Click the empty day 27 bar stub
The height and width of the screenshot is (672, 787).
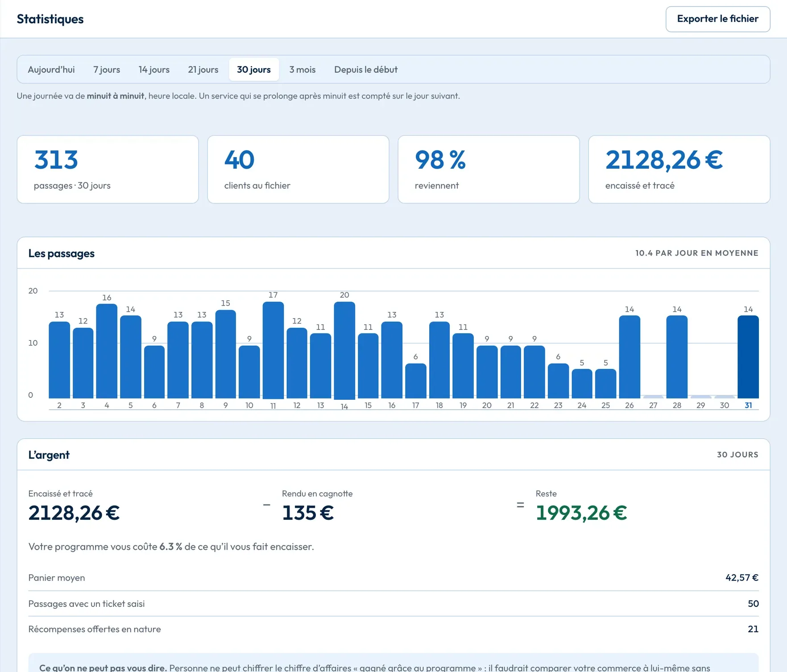[x=653, y=397]
